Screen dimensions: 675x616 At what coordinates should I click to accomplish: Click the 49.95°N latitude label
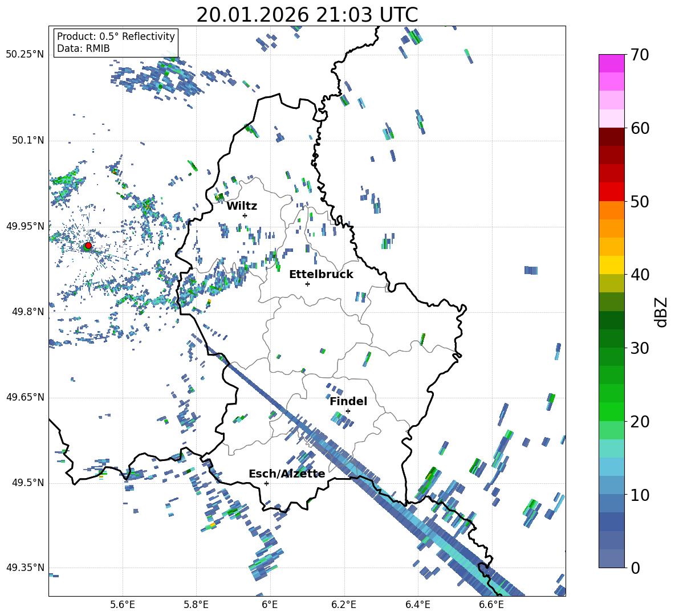pos(25,226)
